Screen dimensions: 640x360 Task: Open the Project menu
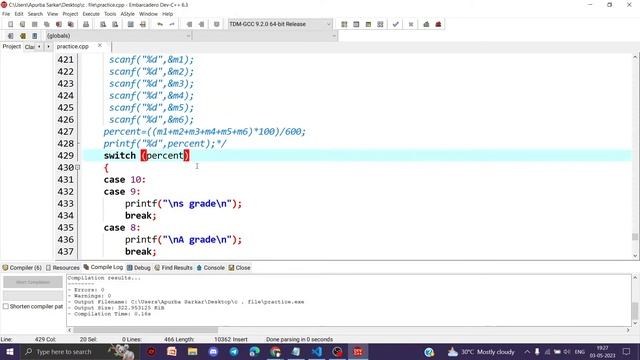(70, 14)
